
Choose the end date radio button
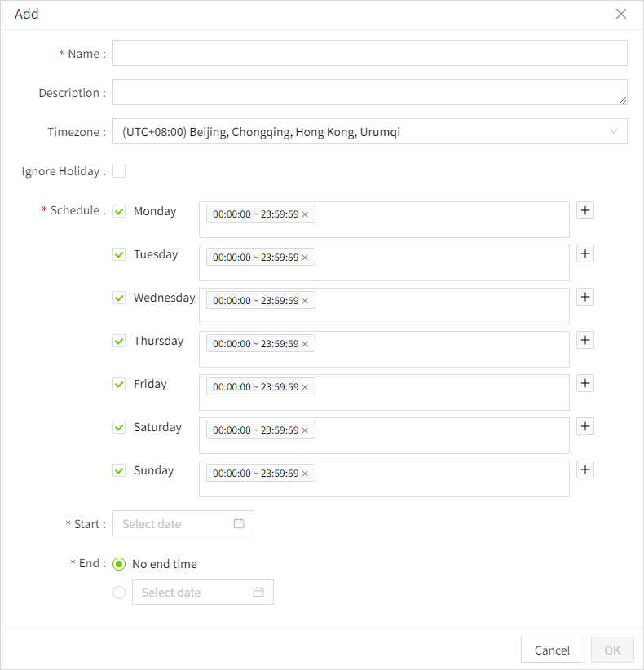119,593
